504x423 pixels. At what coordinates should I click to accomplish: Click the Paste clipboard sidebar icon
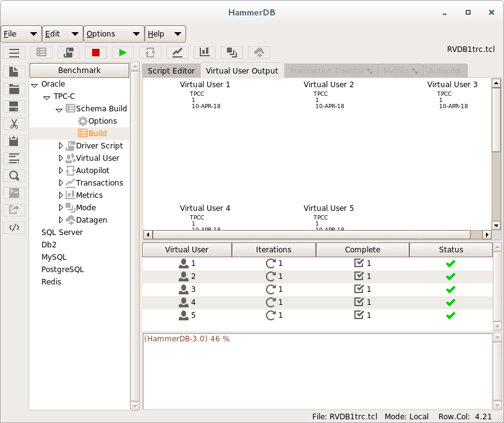14,141
